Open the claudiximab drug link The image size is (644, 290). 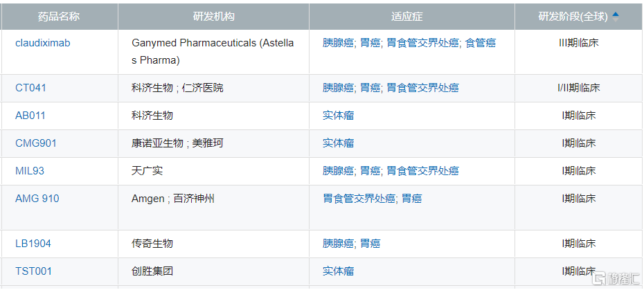[43, 43]
